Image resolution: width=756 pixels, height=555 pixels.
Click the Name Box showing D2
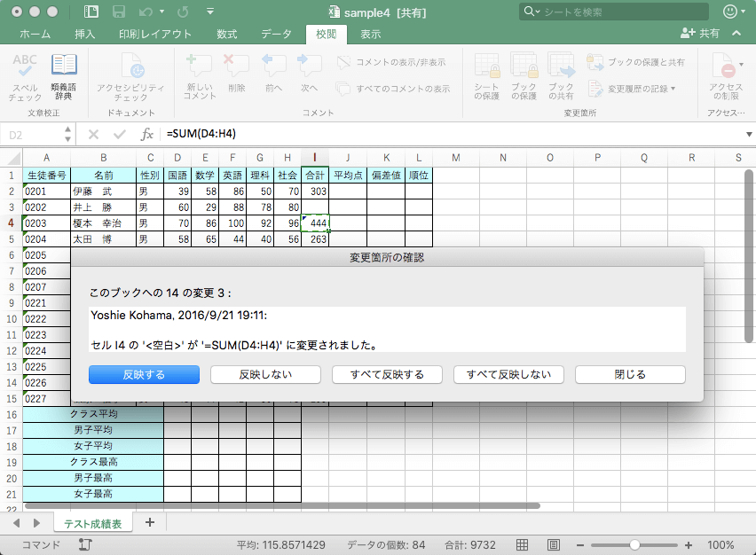(34, 135)
